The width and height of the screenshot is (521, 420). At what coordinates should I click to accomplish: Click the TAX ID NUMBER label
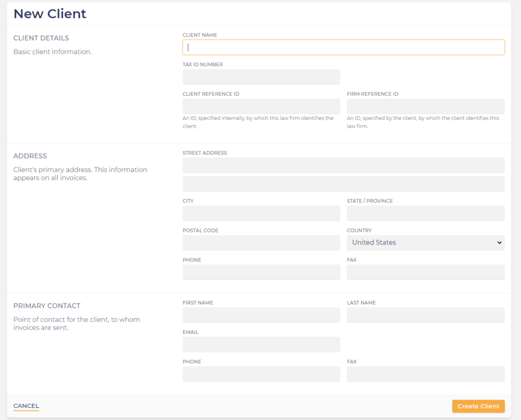coord(202,65)
